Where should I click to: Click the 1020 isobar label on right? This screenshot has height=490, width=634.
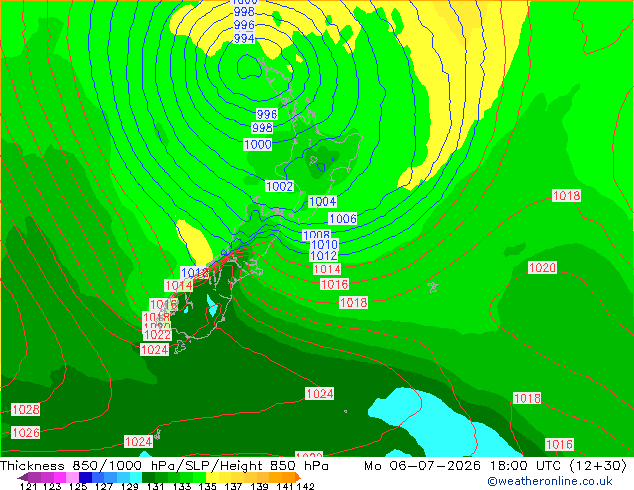pos(542,268)
